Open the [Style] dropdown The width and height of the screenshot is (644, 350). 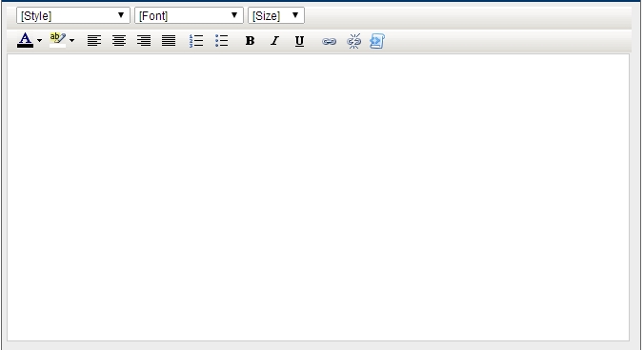[73, 15]
